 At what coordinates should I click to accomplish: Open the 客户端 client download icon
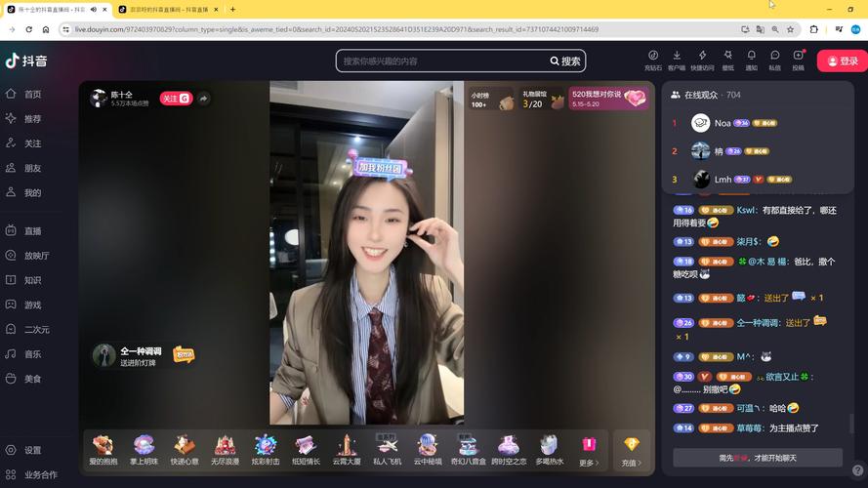tap(677, 57)
